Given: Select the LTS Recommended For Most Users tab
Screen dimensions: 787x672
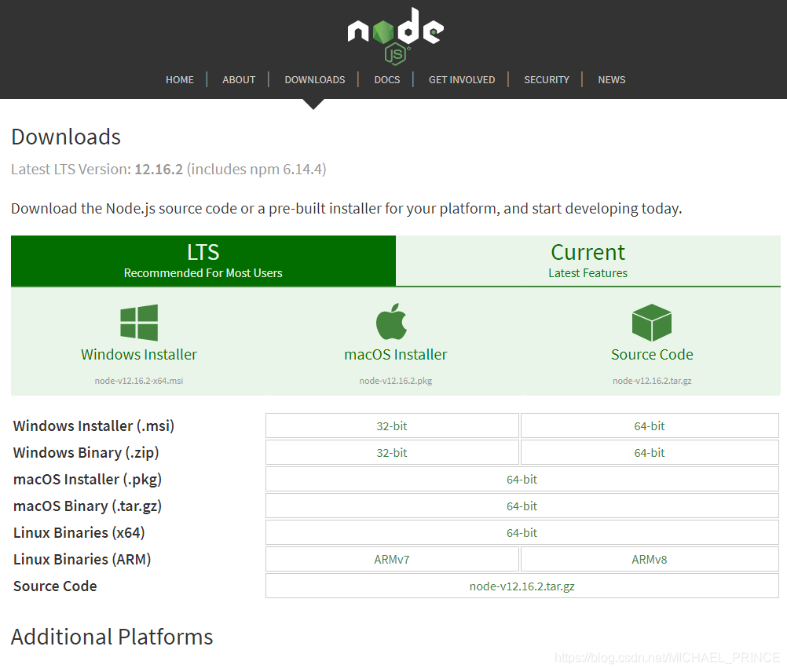Looking at the screenshot, I should 203,261.
